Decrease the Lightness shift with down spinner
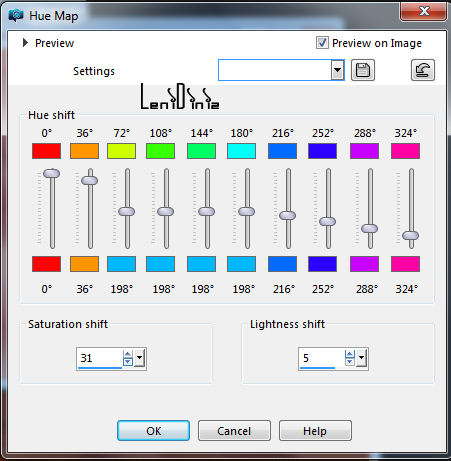This screenshot has width=451, height=461. click(350, 362)
